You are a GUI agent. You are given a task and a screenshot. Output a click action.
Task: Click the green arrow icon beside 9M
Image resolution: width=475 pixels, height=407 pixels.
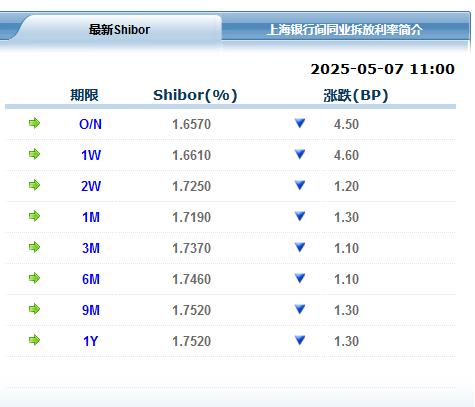coord(34,309)
